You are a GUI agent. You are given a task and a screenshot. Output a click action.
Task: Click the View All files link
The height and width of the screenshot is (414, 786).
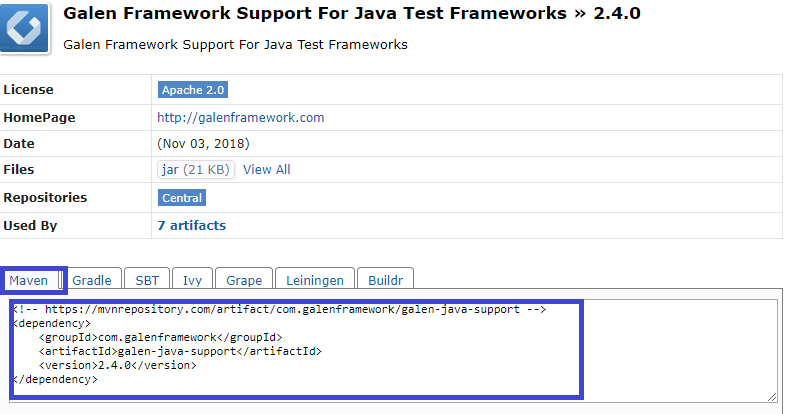point(267,170)
